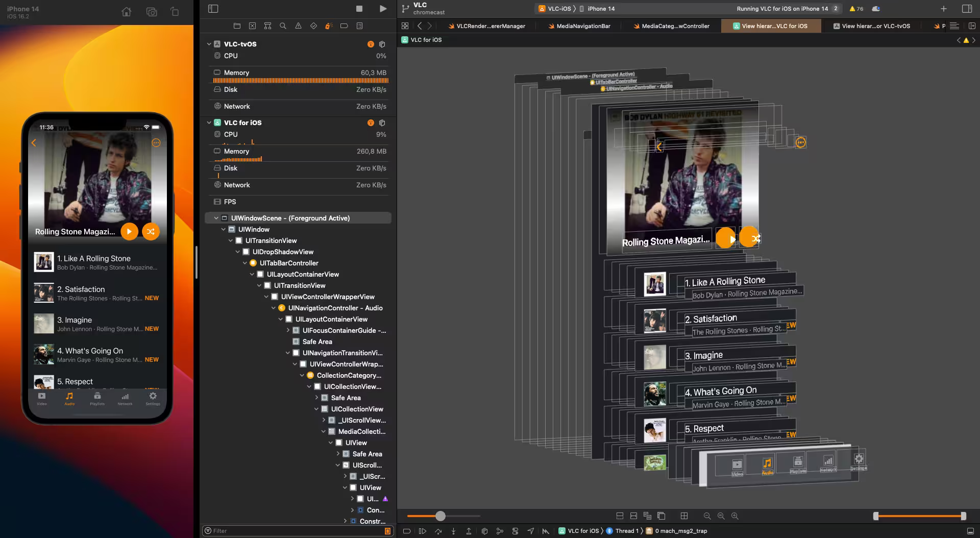Rotate the Simulator device
The width and height of the screenshot is (980, 538).
click(175, 12)
